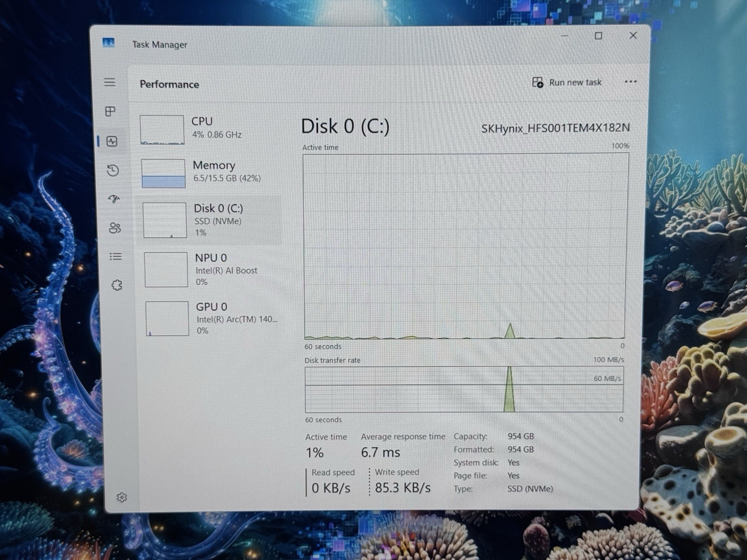Click Run new task button
This screenshot has height=560, width=747.
[567, 83]
